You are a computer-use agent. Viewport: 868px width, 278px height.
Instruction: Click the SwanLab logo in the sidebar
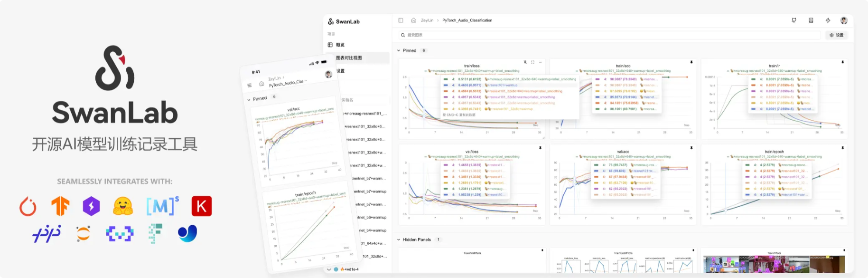coord(344,21)
